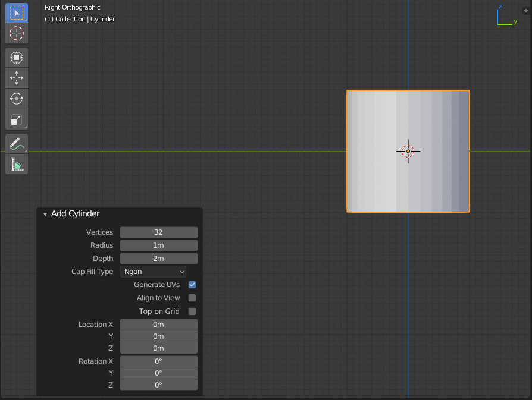Open the sidebar with the plus toggle
The height and width of the screenshot is (400, 532).
coord(526,11)
